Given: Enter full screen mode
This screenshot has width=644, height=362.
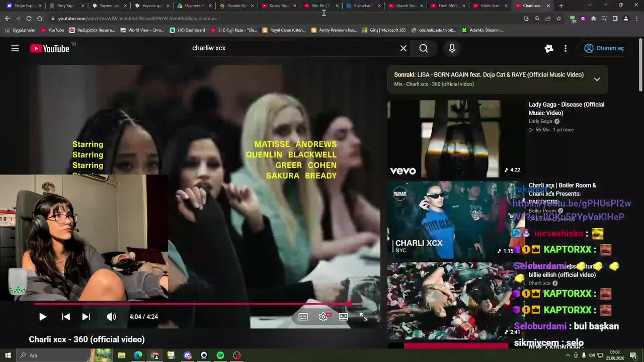Looking at the screenshot, I should coord(363,317).
